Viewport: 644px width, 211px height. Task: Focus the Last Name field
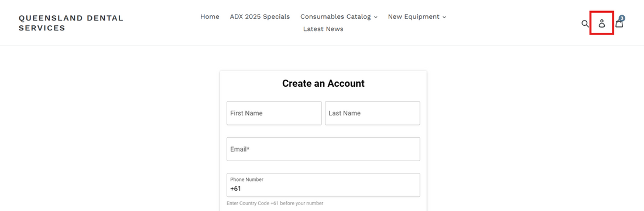[372, 113]
